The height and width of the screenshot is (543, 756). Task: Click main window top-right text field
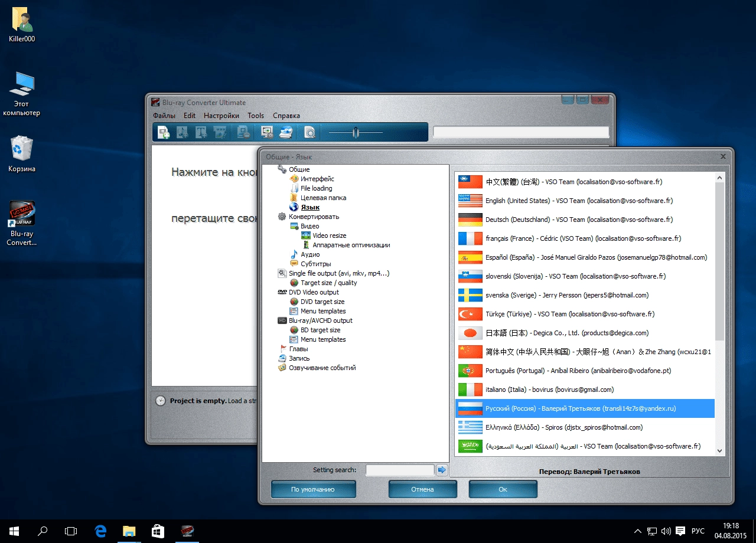(520, 132)
